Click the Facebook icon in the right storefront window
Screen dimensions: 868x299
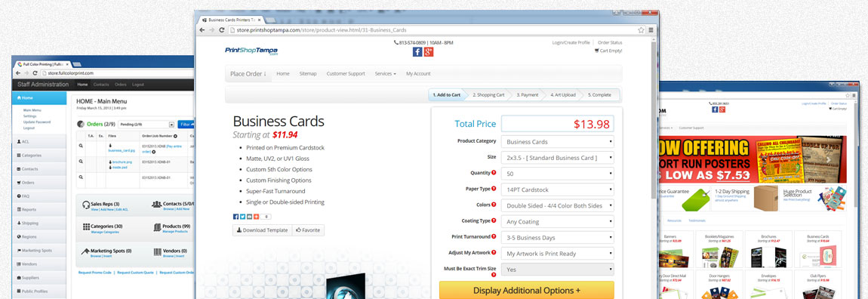pos(716,109)
